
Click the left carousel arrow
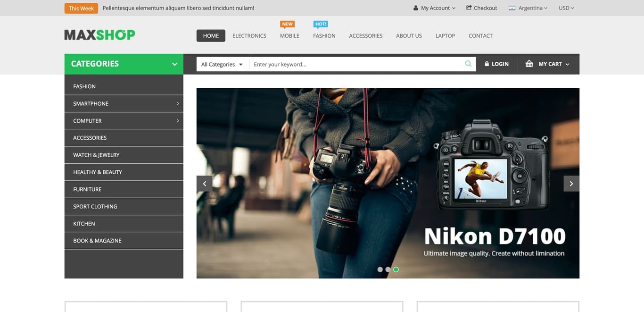[x=204, y=183]
